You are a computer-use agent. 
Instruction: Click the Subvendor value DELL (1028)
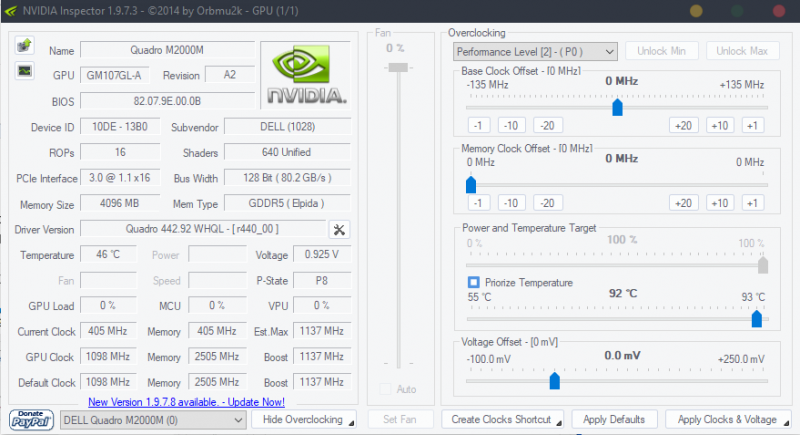(x=287, y=126)
